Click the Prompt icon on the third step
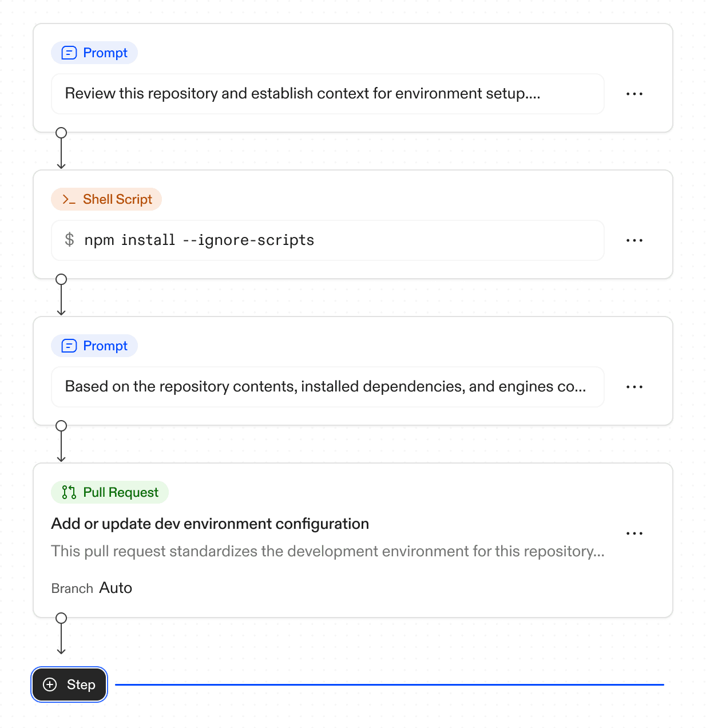 [68, 346]
